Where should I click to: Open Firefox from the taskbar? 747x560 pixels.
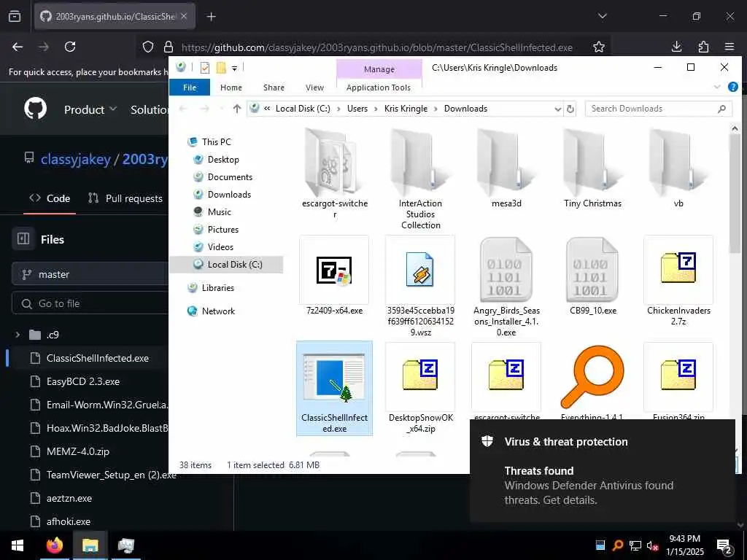click(x=54, y=545)
